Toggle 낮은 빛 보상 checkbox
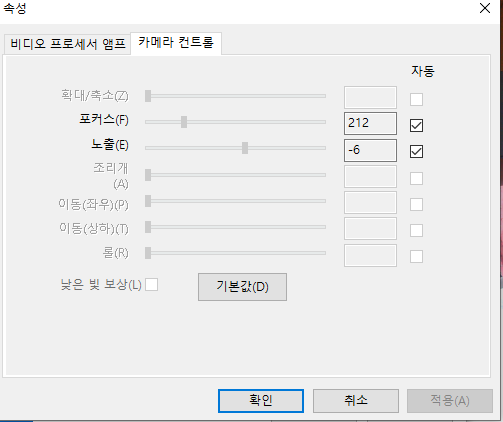This screenshot has height=422, width=503. 152,285
